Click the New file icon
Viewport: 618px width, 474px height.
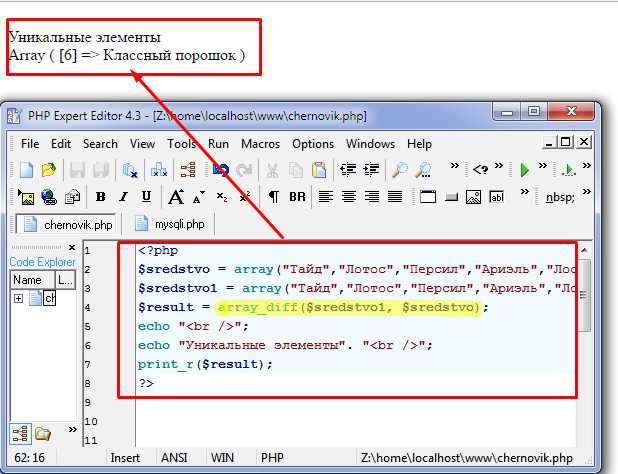(26, 170)
